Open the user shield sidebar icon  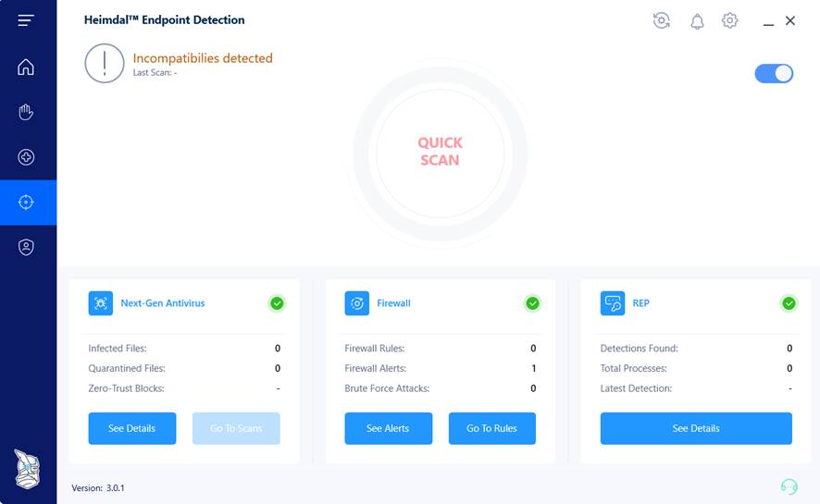(x=26, y=247)
